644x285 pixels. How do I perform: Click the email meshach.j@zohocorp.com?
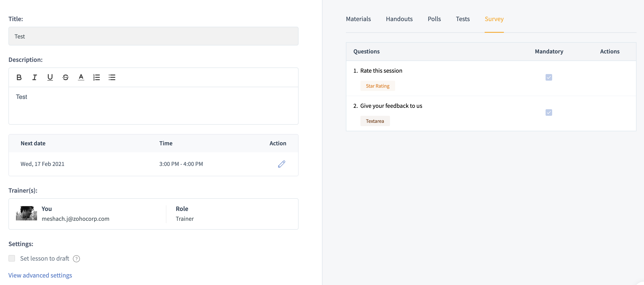(x=75, y=219)
